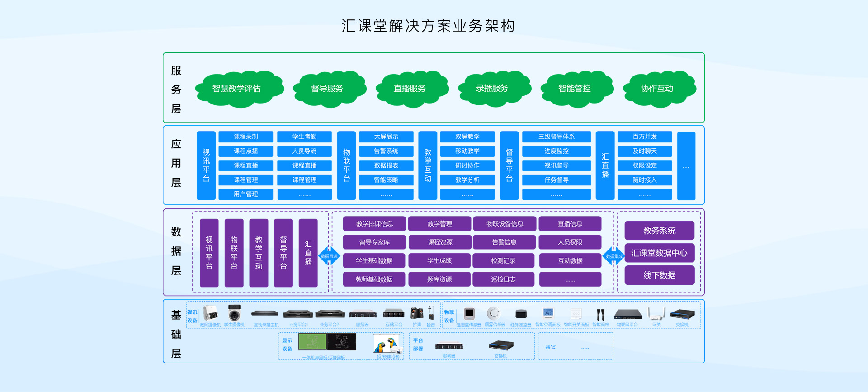Click the 拾音 microphone icon
Screen dimensions: 868x392
click(x=431, y=313)
